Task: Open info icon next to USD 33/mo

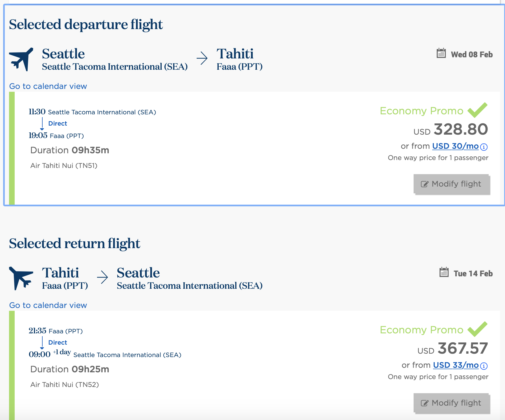Action: (484, 366)
